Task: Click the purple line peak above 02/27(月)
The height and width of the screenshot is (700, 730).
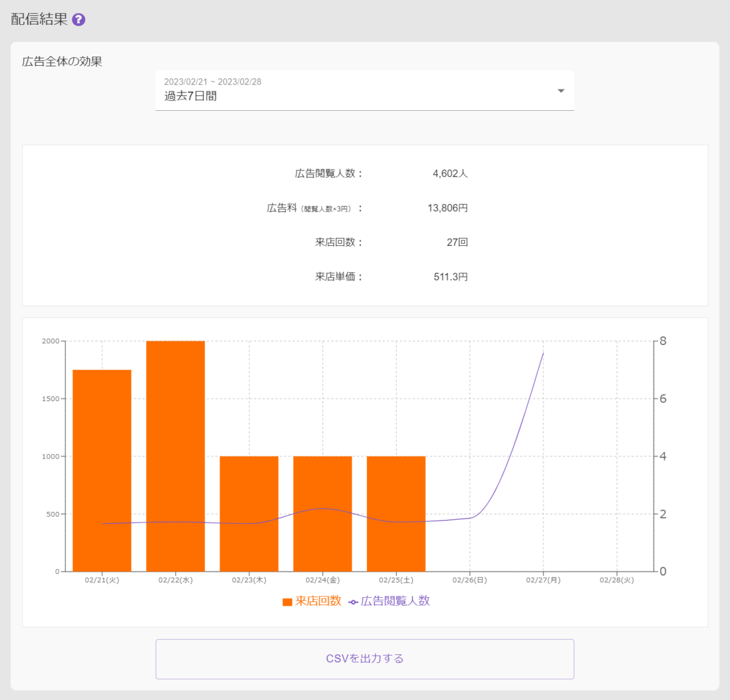Action: (543, 353)
